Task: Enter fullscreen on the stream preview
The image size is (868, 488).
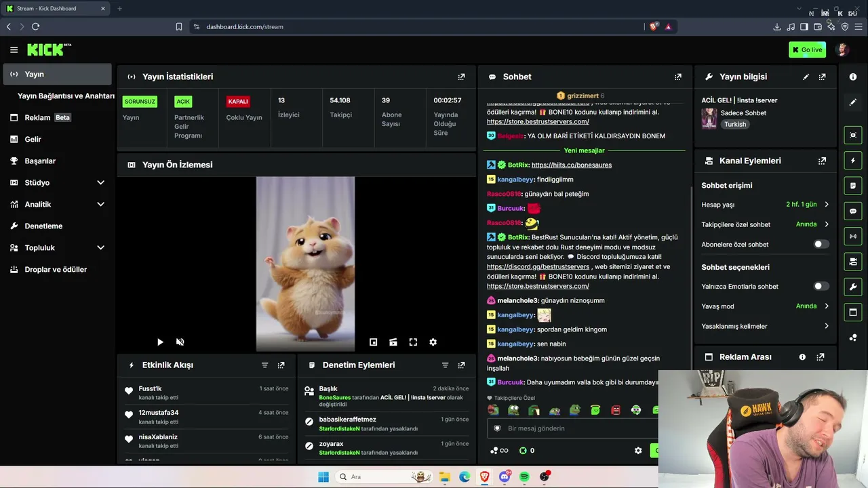Action: tap(413, 342)
